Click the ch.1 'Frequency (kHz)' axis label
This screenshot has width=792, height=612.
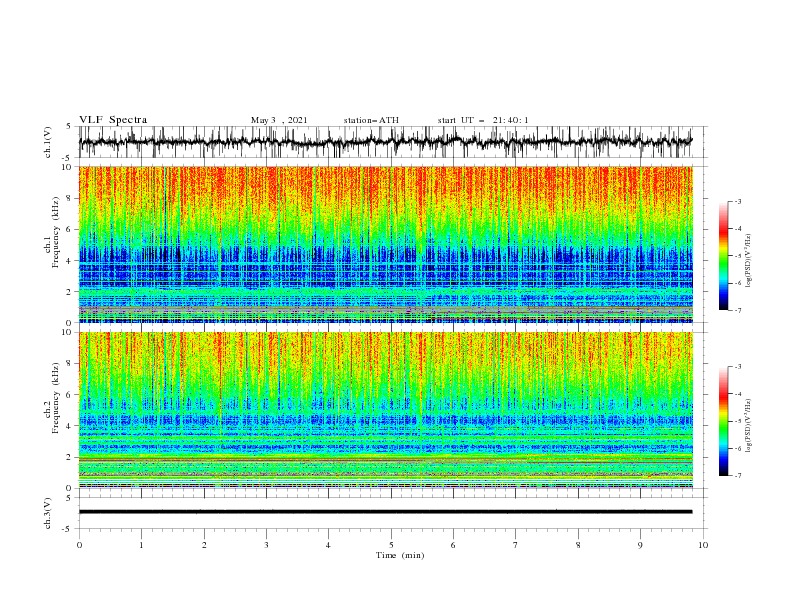click(56, 233)
